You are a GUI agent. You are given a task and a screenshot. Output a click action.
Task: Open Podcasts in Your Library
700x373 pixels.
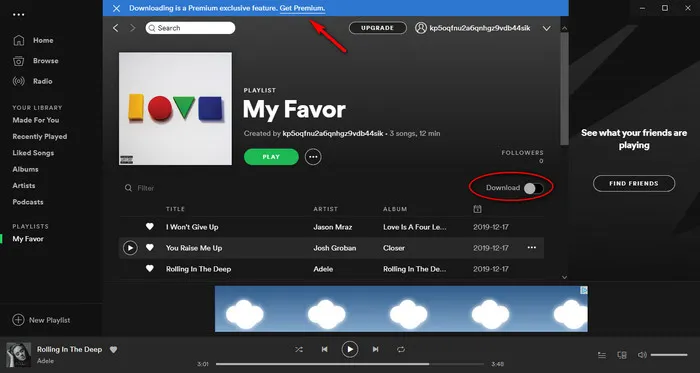[28, 202]
